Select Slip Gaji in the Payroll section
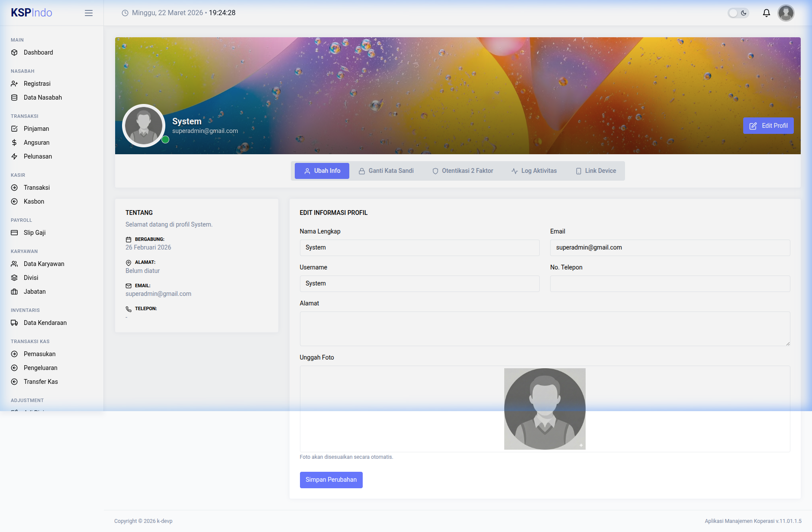This screenshot has height=532, width=812. click(34, 233)
